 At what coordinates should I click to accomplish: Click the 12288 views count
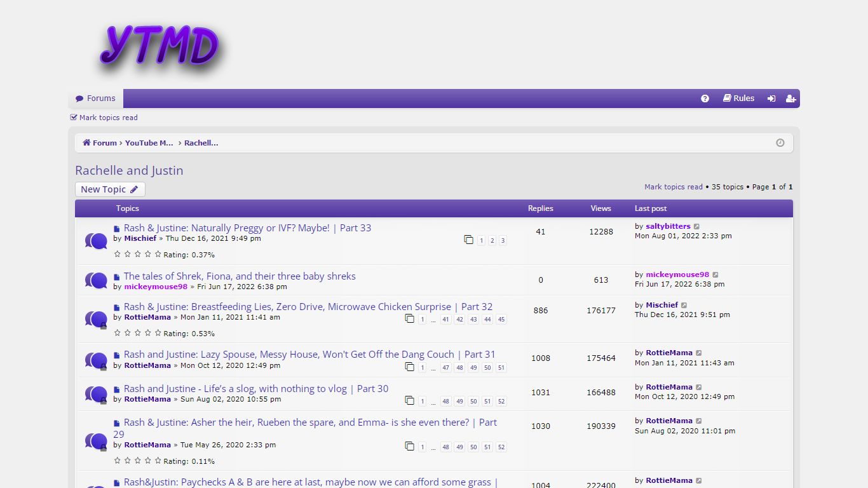pyautogui.click(x=601, y=232)
